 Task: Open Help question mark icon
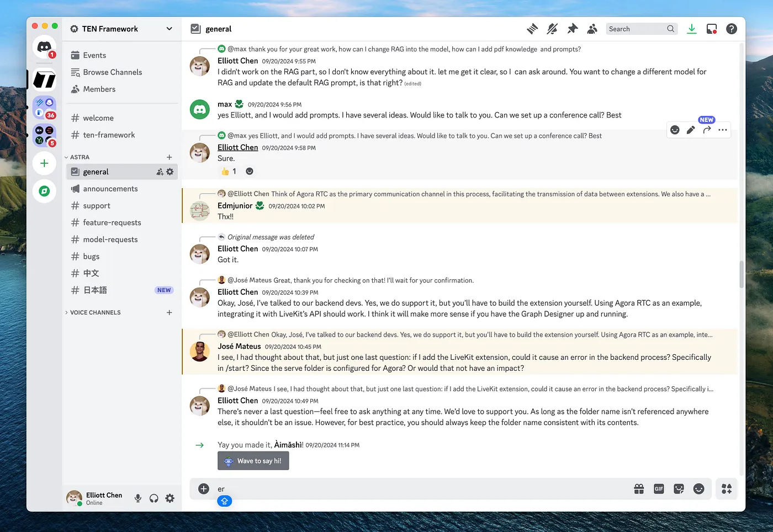[x=732, y=29]
